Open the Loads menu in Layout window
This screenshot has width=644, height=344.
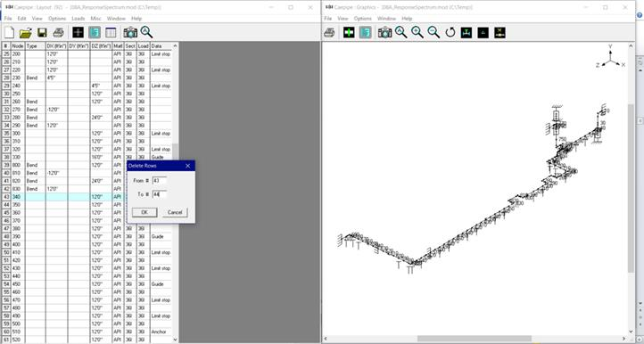[78, 19]
